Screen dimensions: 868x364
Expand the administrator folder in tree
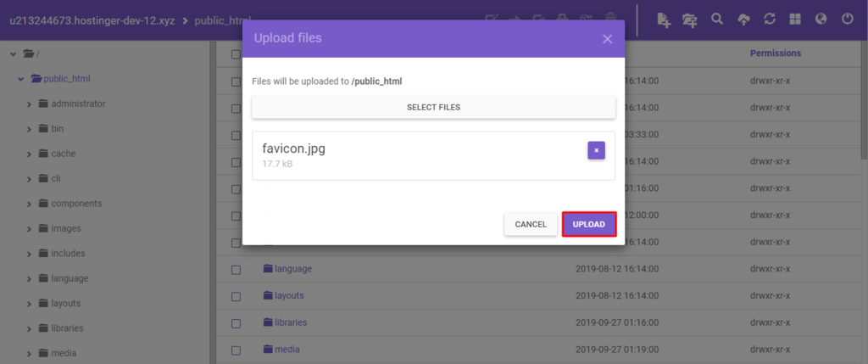click(31, 104)
